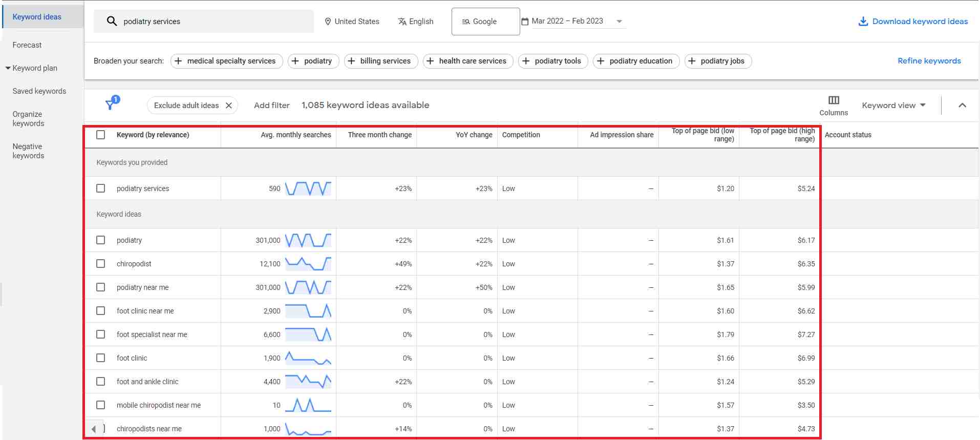Click the English language icon
This screenshot has width=980, height=440.
click(x=402, y=22)
